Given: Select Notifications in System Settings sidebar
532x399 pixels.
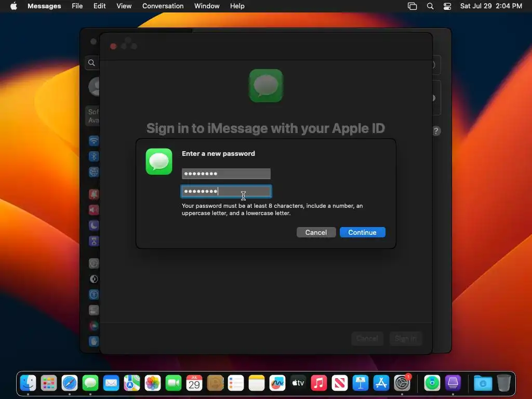Looking at the screenshot, I should [94, 194].
